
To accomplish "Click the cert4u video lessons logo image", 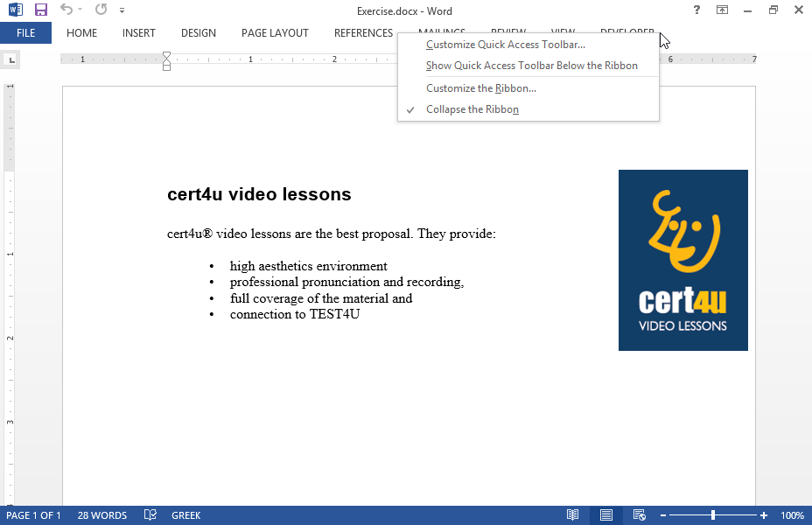I will [683, 260].
